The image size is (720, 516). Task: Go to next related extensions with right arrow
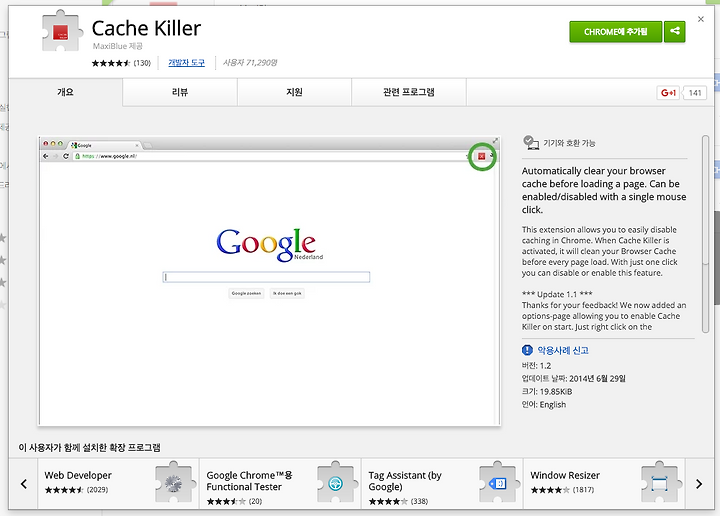(699, 484)
